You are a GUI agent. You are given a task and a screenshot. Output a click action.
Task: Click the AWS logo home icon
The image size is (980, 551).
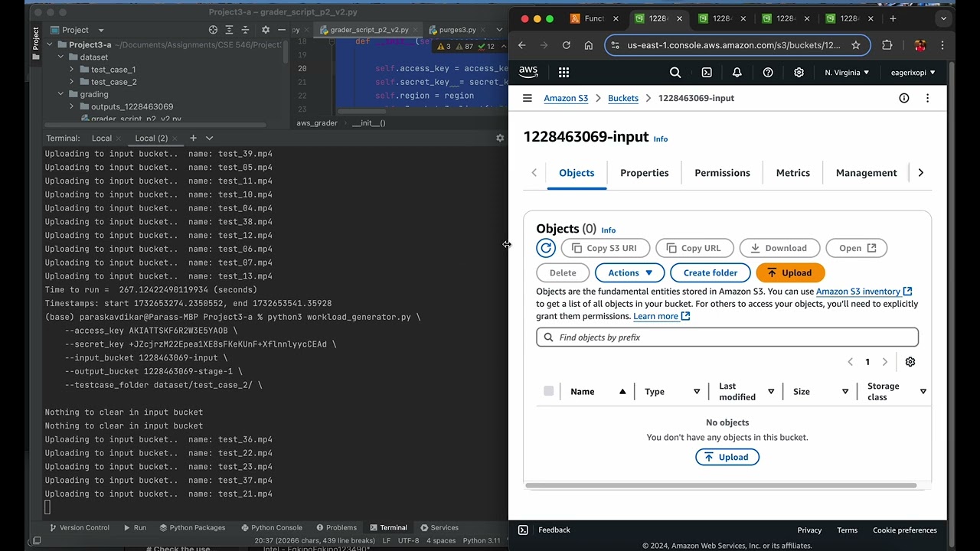[x=528, y=72]
